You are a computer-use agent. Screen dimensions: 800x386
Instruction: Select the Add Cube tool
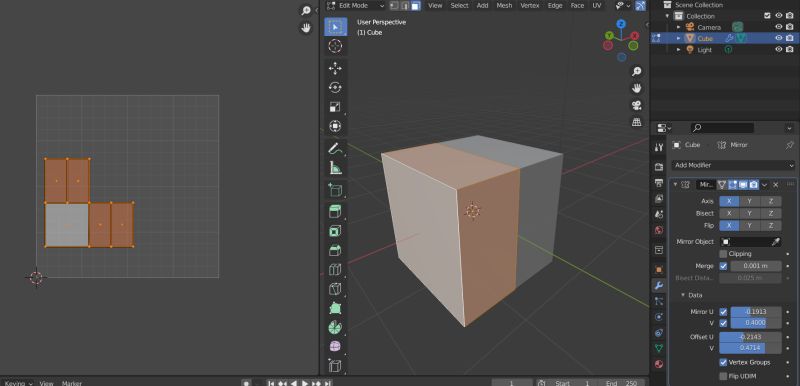(335, 190)
